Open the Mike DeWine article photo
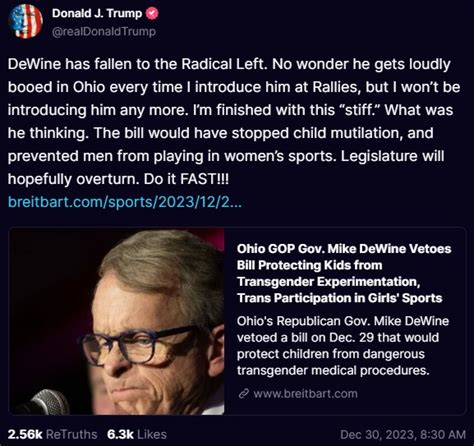The width and height of the screenshot is (474, 446). click(117, 321)
